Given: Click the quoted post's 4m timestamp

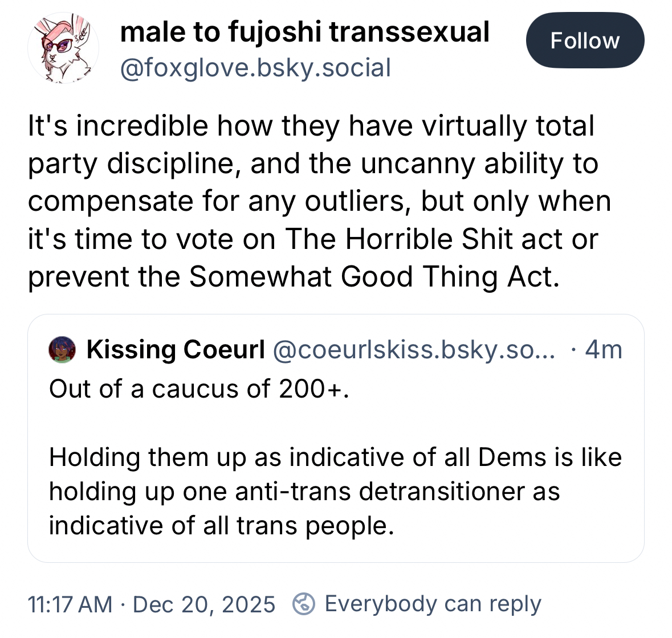Looking at the screenshot, I should point(604,349).
